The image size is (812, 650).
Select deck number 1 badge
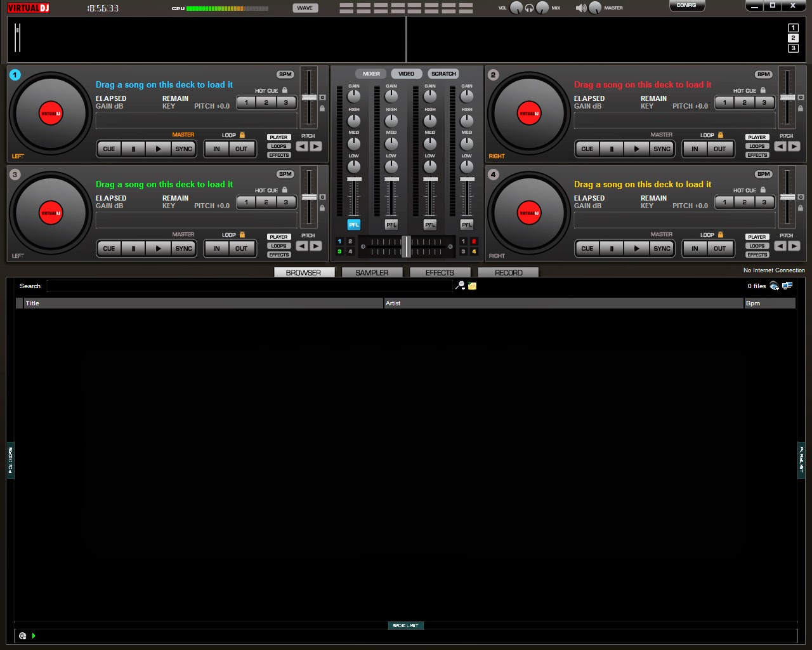pyautogui.click(x=15, y=75)
